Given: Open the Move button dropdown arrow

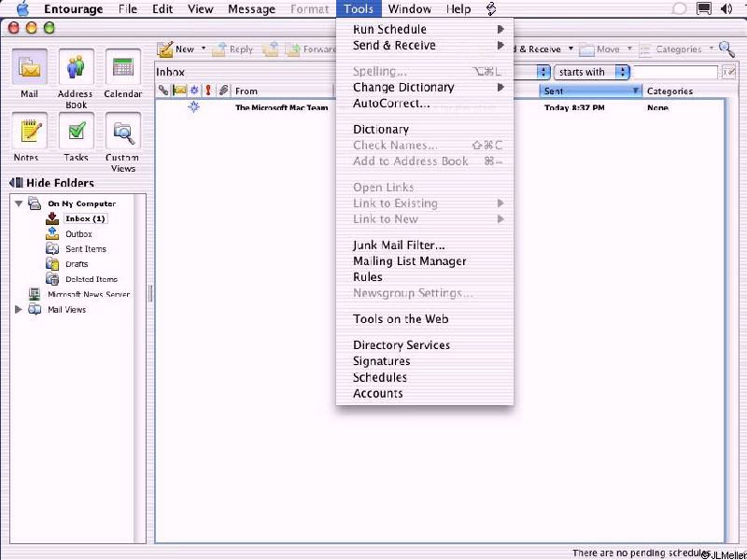Looking at the screenshot, I should coord(629,49).
